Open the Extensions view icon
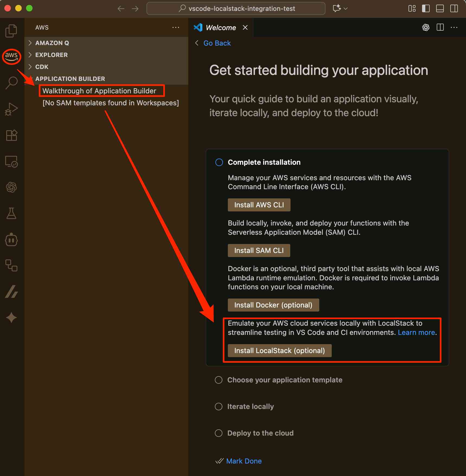Screen dimensions: 466x476 click(11, 135)
